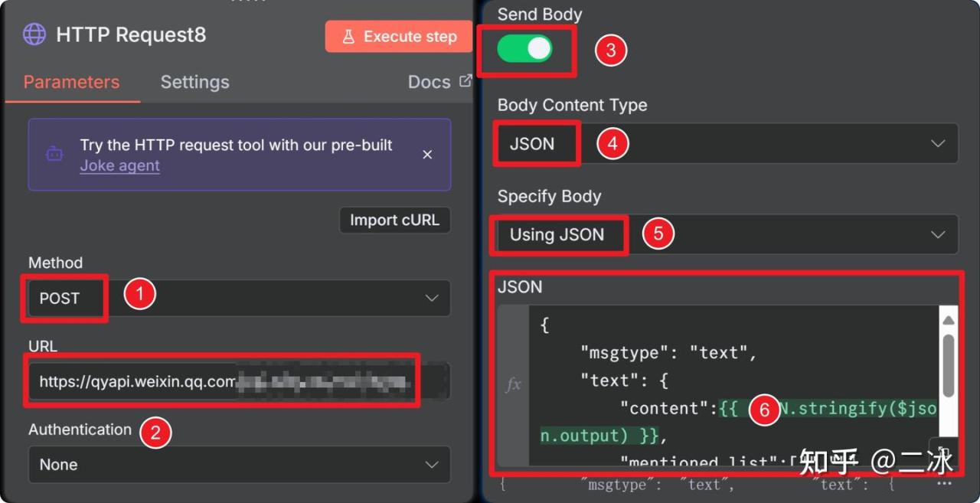
Task: Click the fx expression icon in JSON editor
Action: [x=513, y=384]
